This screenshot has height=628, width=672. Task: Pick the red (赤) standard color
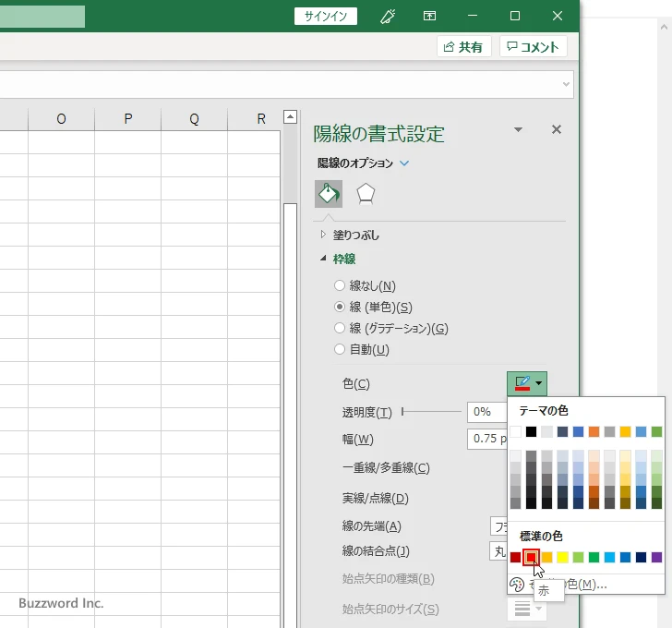click(531, 557)
